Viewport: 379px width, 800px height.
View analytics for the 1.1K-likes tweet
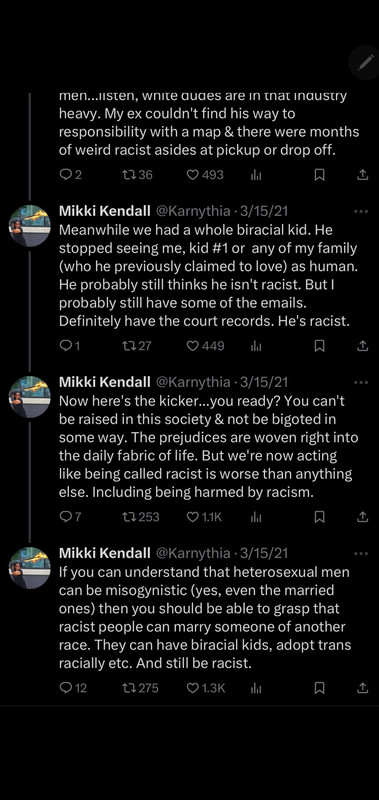pos(256,517)
